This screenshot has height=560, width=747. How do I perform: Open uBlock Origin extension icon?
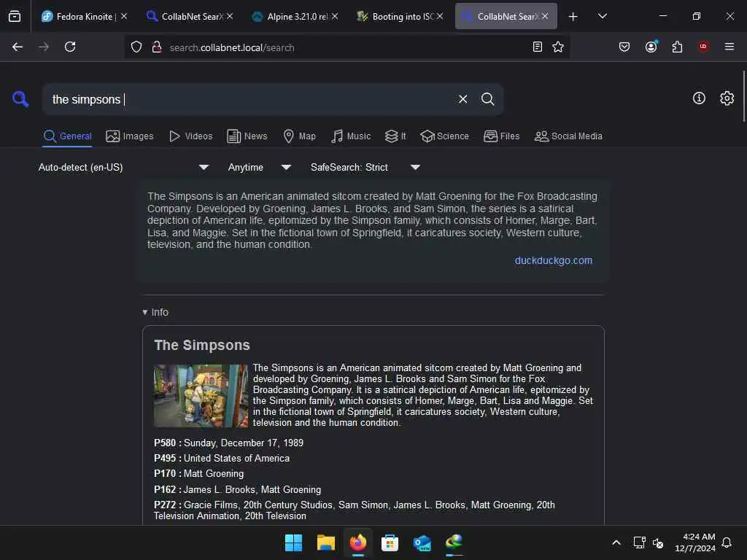703,47
